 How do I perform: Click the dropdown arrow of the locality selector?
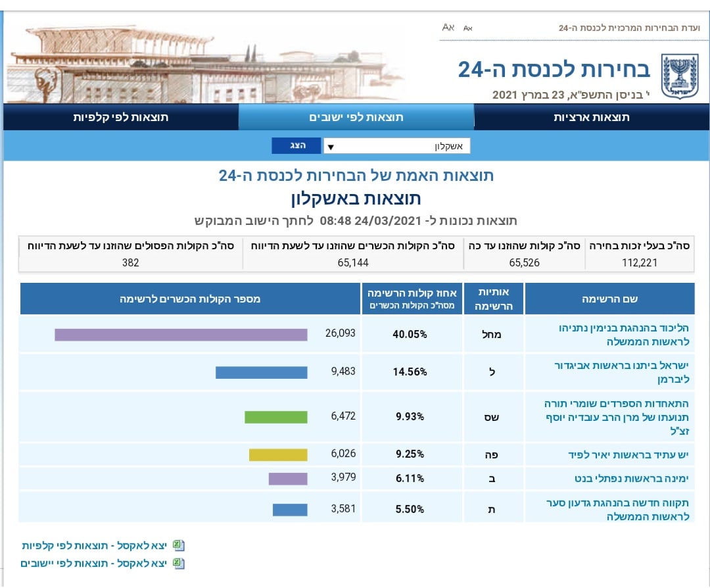pyautogui.click(x=331, y=147)
